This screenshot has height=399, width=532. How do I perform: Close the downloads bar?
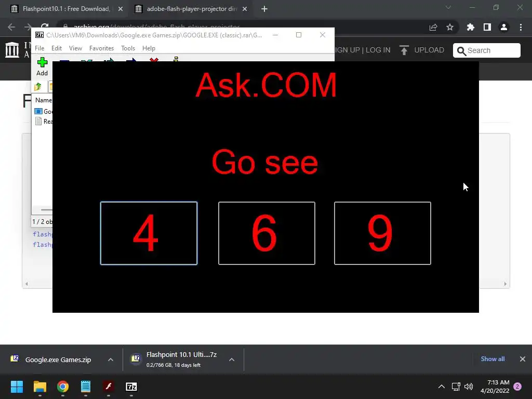pos(523,359)
